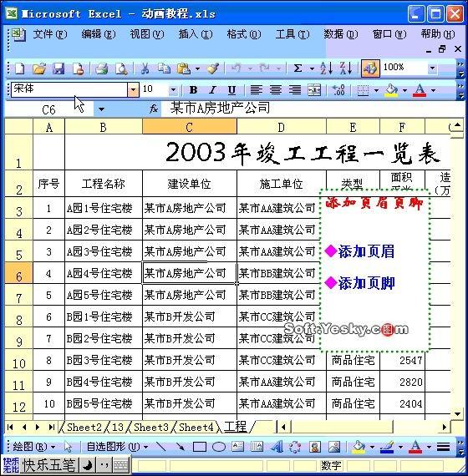Click the 快乐五笔 input method indicator
This screenshot has width=468, height=476.
pos(50,465)
